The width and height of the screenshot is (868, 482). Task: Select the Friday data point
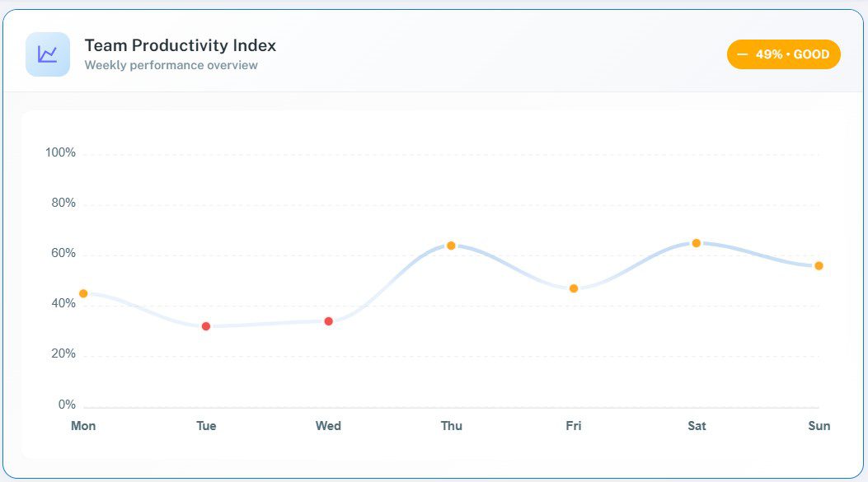pyautogui.click(x=574, y=288)
